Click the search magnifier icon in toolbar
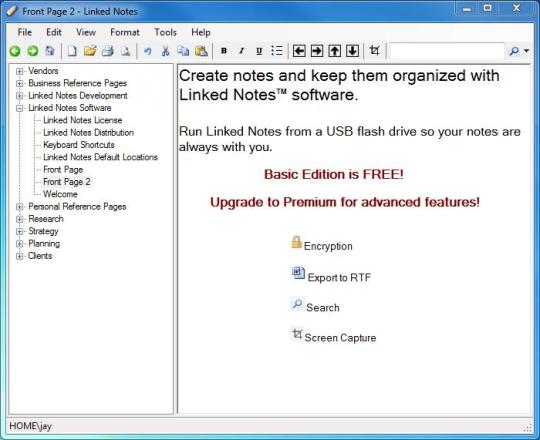This screenshot has height=440, width=540. 514,51
